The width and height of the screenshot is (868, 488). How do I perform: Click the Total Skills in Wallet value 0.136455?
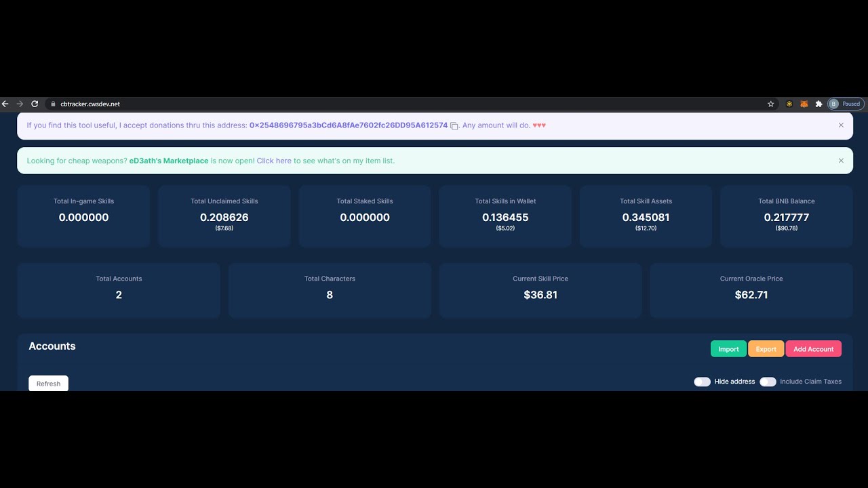tap(505, 218)
